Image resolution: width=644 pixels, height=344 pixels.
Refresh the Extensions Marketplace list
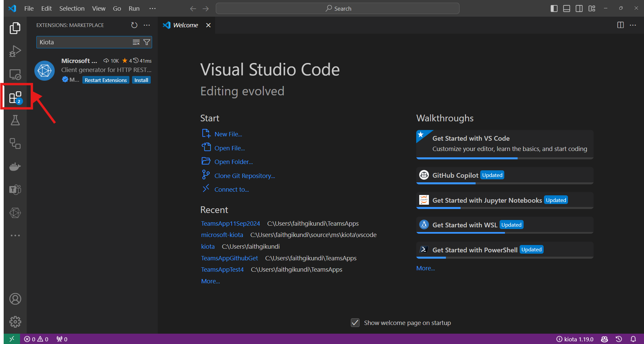pos(134,25)
